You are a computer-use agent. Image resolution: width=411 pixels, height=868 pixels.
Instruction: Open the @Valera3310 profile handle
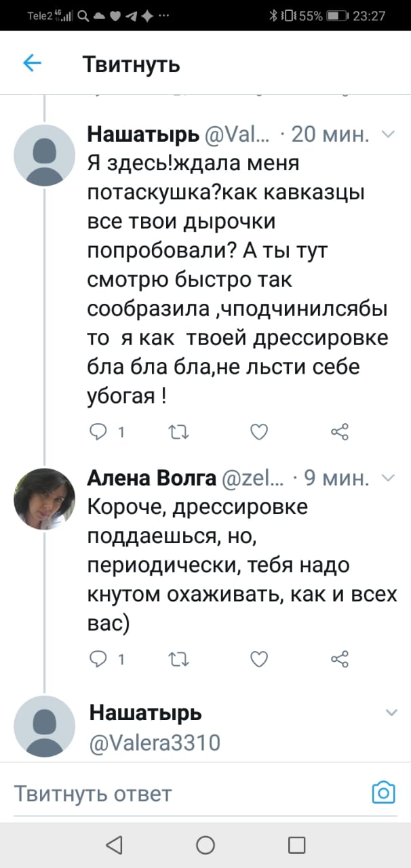155,743
